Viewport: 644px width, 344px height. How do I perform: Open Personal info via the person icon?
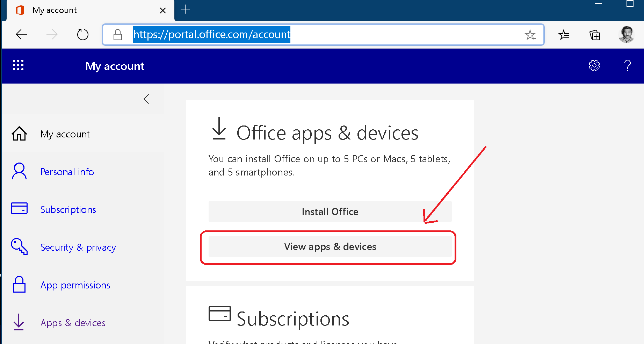click(19, 171)
